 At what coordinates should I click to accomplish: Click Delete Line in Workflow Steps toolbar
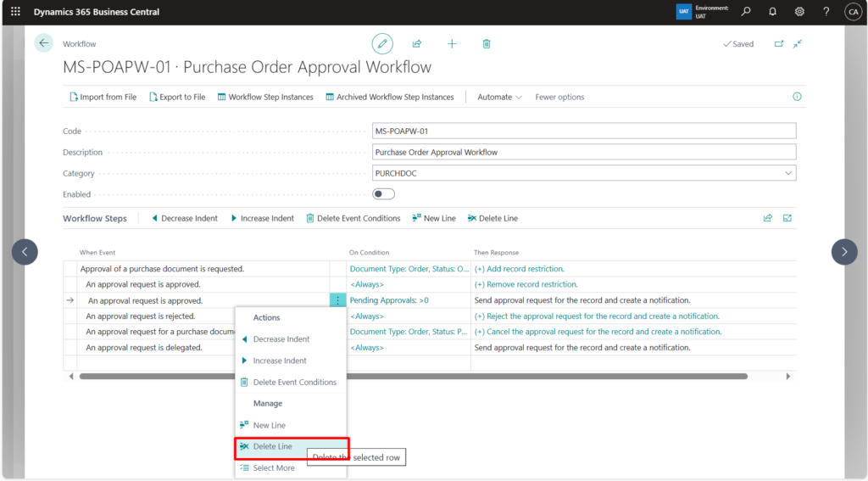click(492, 218)
